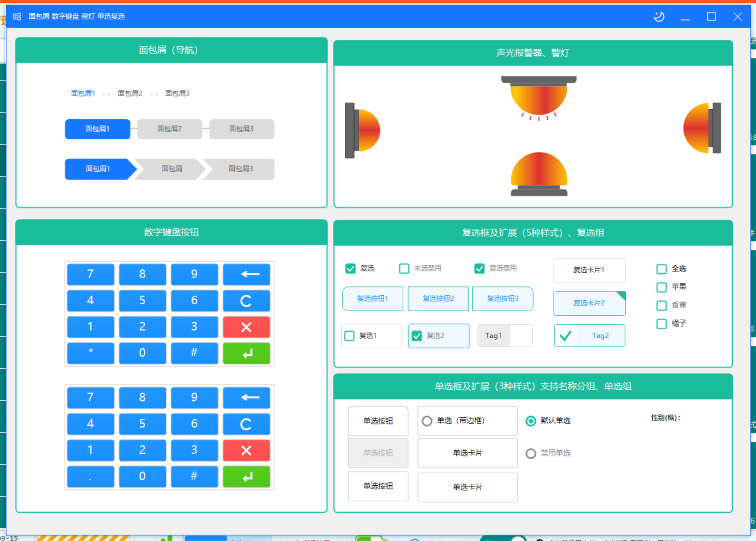Toggle the Tag2 check tag
This screenshot has width=756, height=541.
590,336
